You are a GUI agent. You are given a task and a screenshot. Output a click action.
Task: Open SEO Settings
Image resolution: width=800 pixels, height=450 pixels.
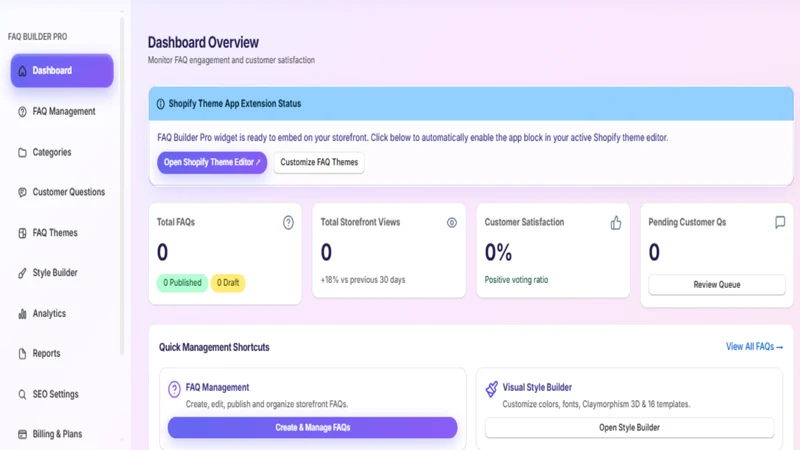(62, 394)
